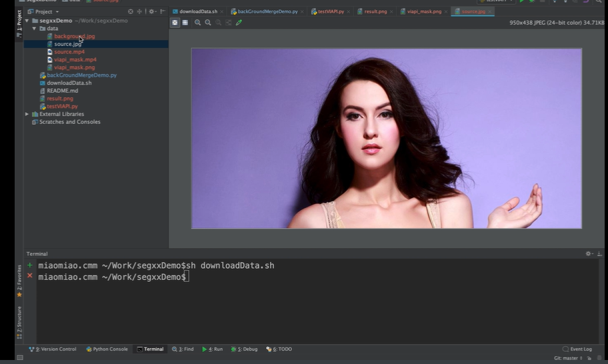
Task: Toggle the Terminal tool window button
Action: click(x=151, y=349)
